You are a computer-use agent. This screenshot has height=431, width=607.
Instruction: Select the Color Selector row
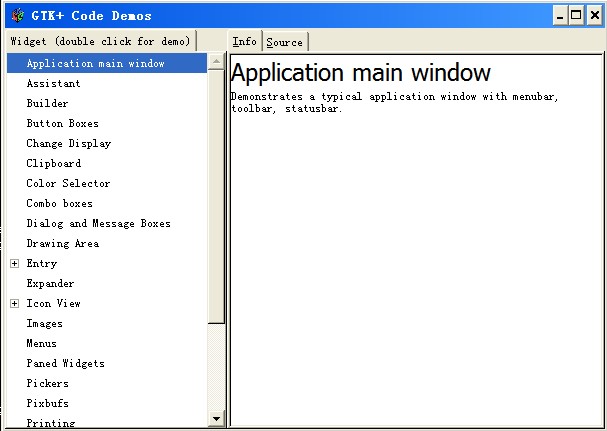tap(107, 183)
